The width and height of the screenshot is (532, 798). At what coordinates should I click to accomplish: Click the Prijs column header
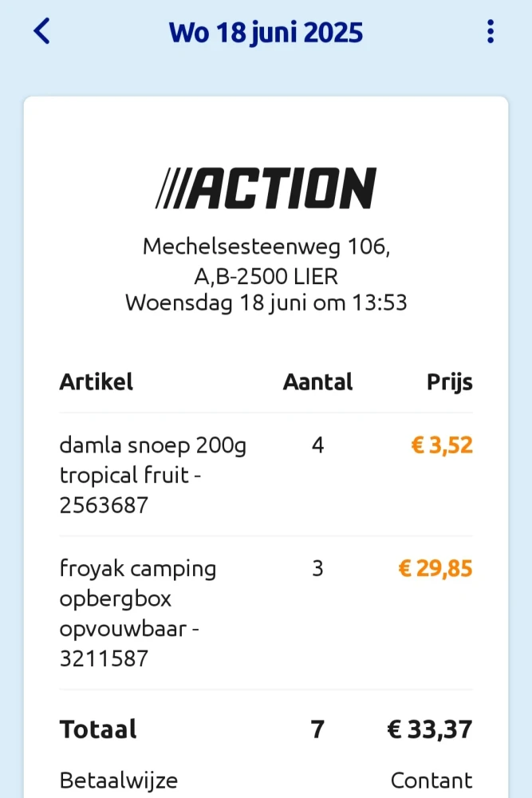449,381
